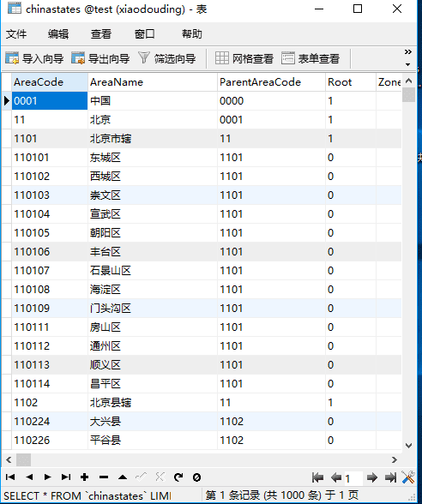The image size is (422, 504).
Task: Open the Export Wizard (导出向导)
Action: pyautogui.click(x=100, y=58)
